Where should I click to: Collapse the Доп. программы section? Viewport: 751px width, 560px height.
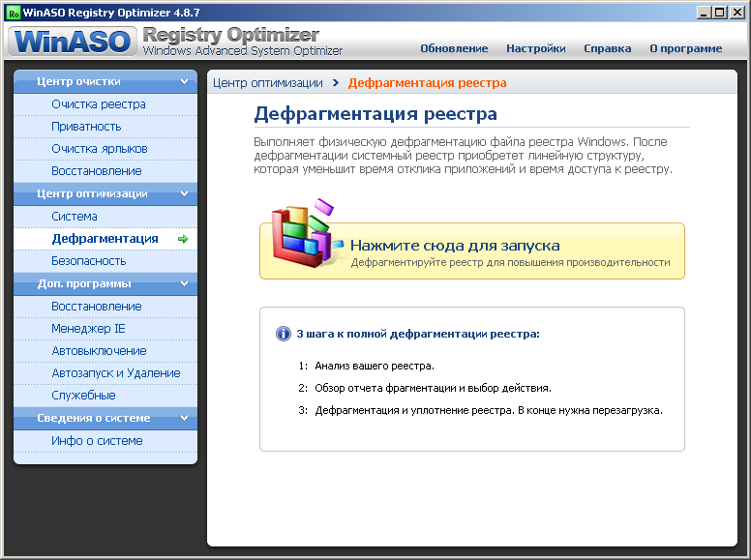click(x=184, y=283)
